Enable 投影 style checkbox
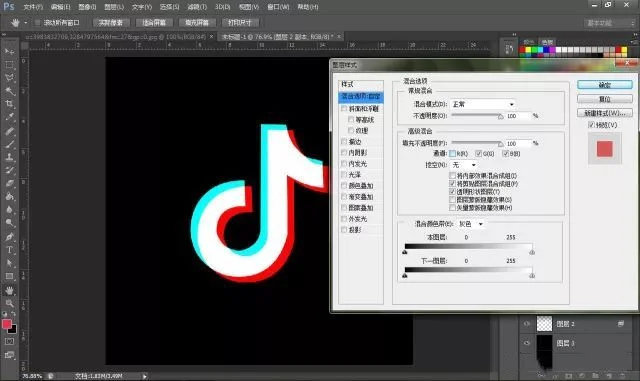Image resolution: width=640 pixels, height=381 pixels. tap(344, 230)
